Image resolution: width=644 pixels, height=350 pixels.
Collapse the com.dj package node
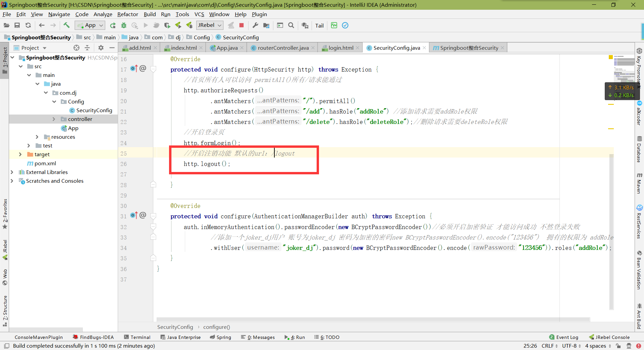coord(46,93)
